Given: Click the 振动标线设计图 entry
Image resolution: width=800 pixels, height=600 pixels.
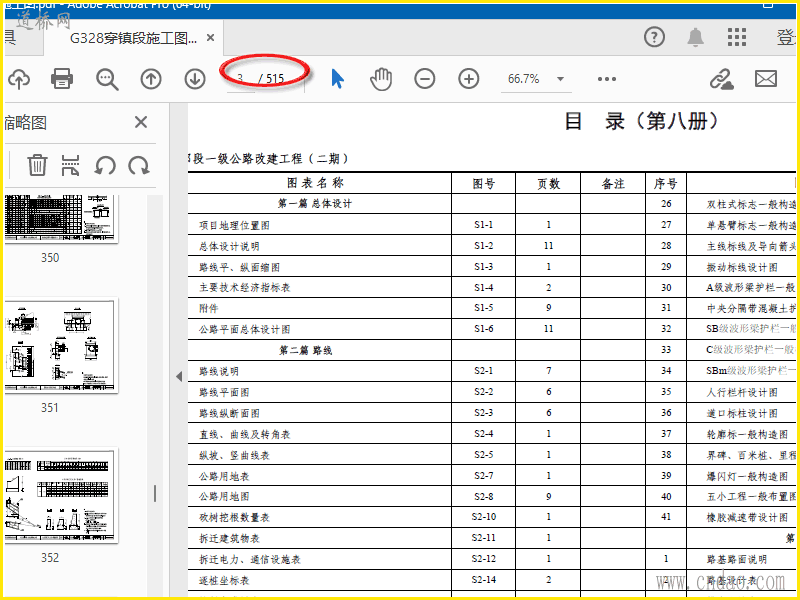Looking at the screenshot, I should [x=742, y=267].
